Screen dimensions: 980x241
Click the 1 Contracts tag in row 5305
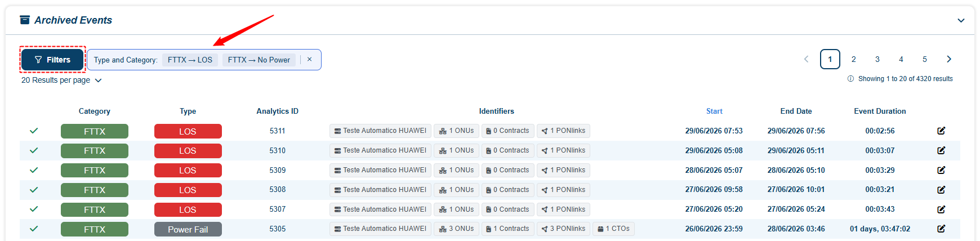507,229
